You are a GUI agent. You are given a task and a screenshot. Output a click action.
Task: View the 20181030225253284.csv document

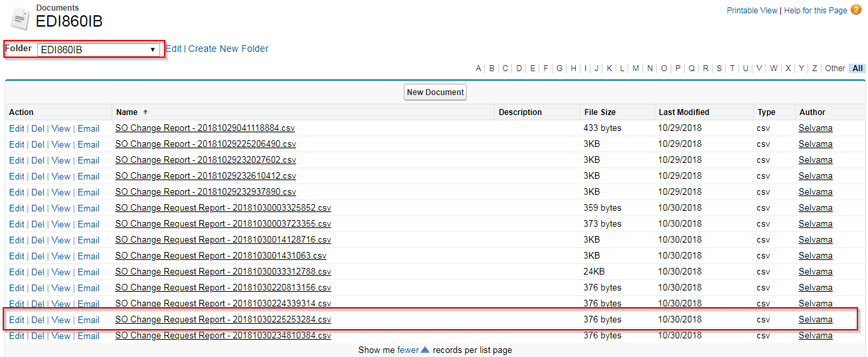coord(61,320)
